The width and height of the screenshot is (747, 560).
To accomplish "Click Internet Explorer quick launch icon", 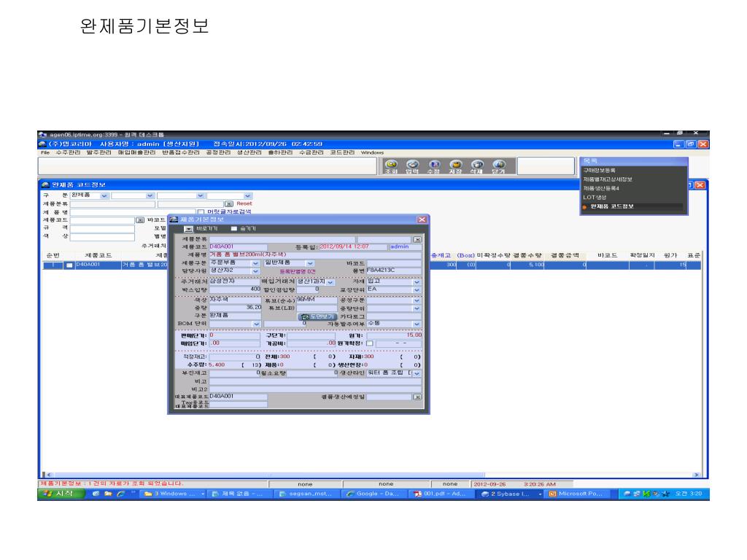I will pyautogui.click(x=120, y=494).
